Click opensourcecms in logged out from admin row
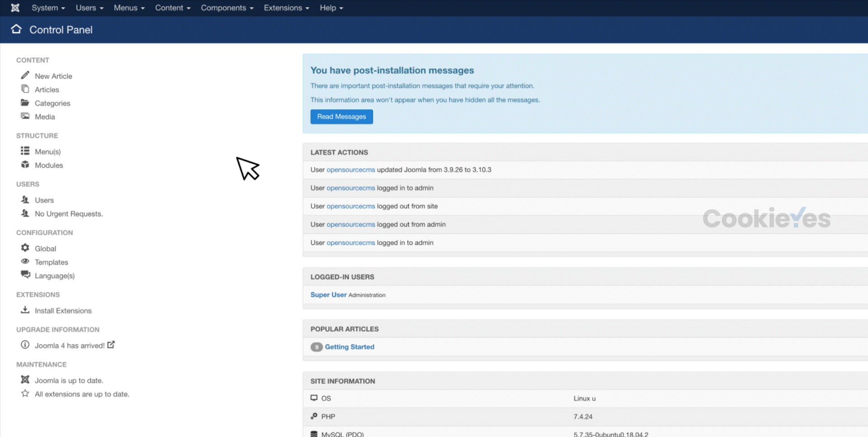 click(351, 224)
